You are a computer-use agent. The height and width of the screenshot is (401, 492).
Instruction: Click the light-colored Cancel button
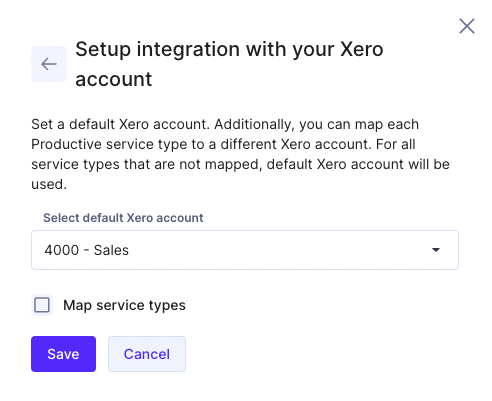[x=147, y=354]
